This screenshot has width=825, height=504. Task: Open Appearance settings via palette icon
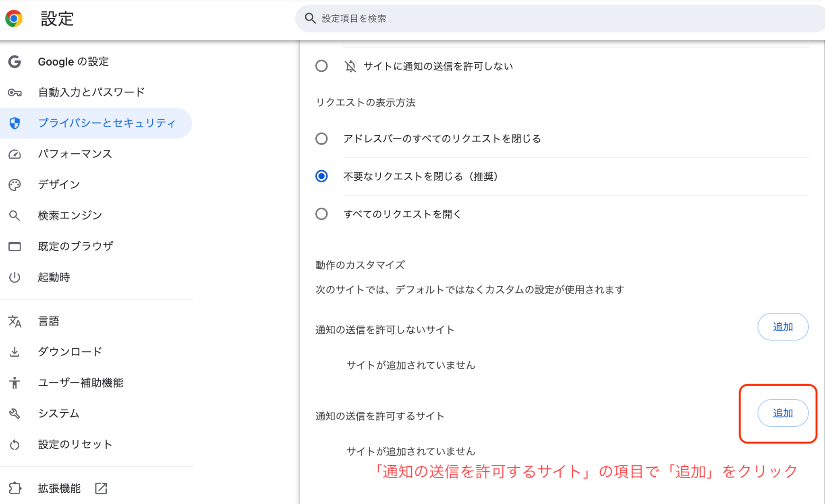coord(15,184)
